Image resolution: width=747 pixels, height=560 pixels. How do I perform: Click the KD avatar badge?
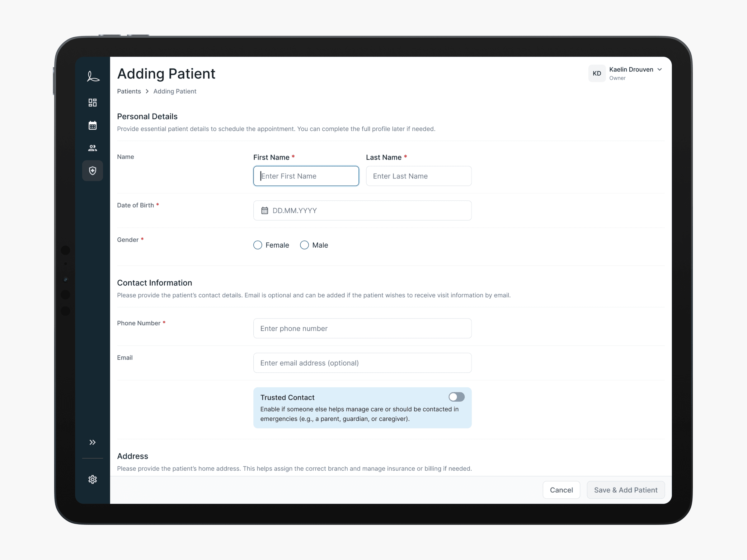tap(596, 73)
